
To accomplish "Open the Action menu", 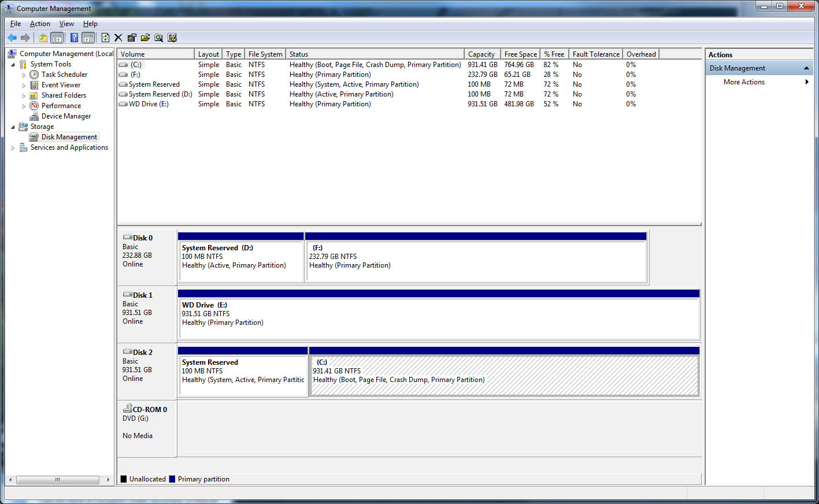I will tap(40, 24).
